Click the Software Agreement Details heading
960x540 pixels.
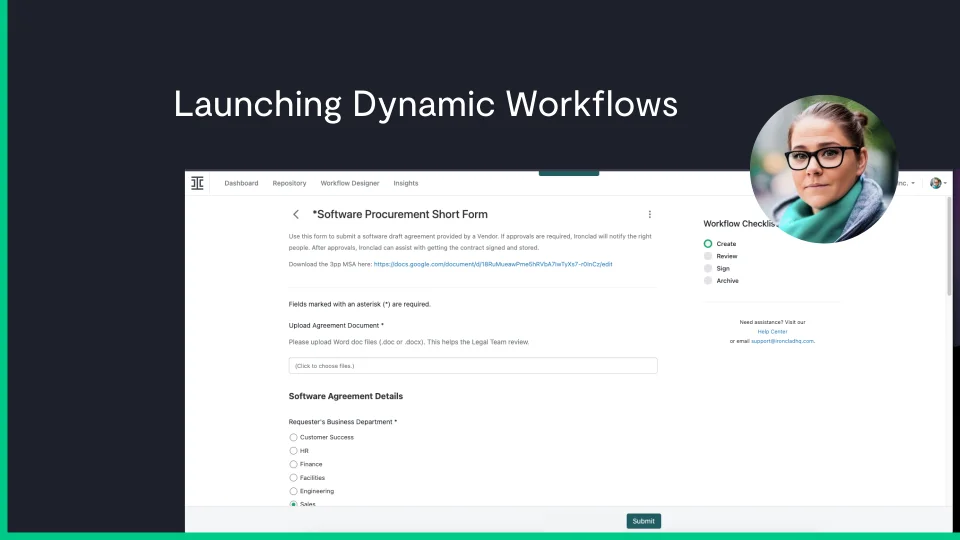(345, 396)
